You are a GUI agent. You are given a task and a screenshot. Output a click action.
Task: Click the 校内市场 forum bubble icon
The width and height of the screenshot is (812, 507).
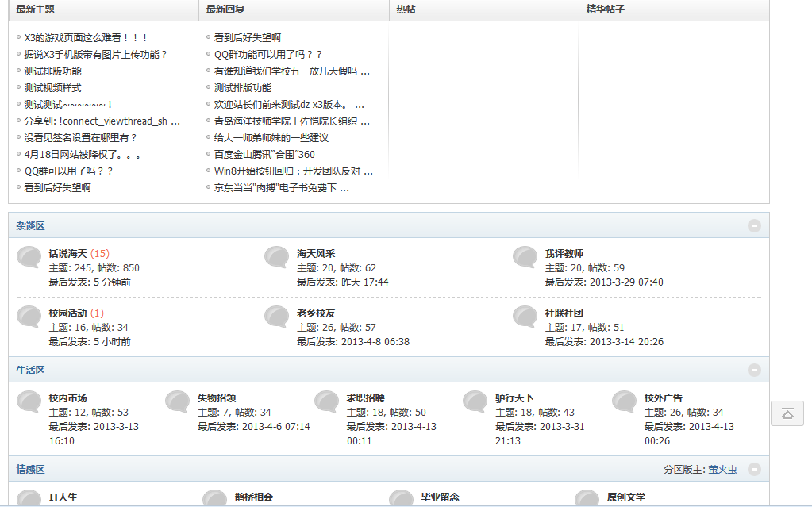29,401
